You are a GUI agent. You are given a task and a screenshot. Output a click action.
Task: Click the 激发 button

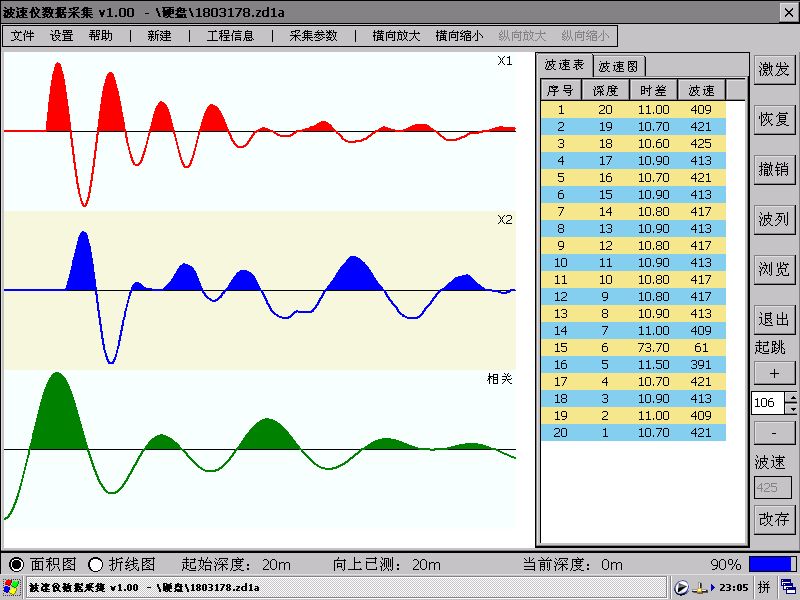click(774, 69)
